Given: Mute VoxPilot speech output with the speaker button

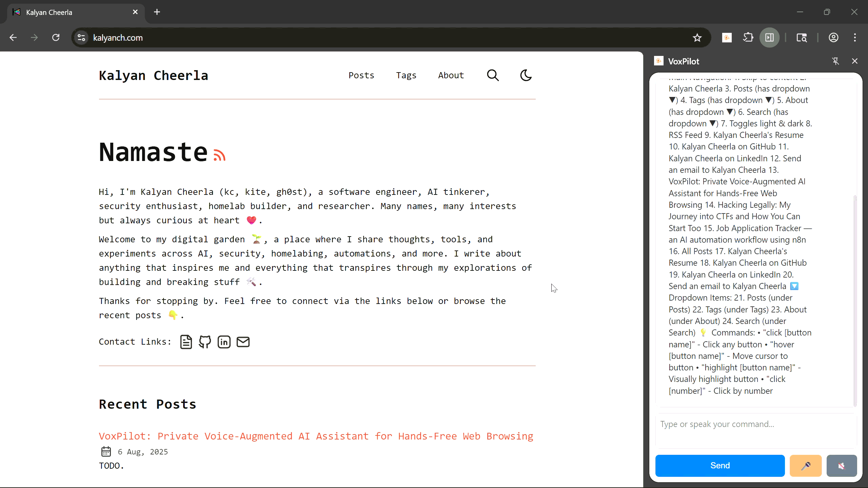Looking at the screenshot, I should click(x=842, y=465).
